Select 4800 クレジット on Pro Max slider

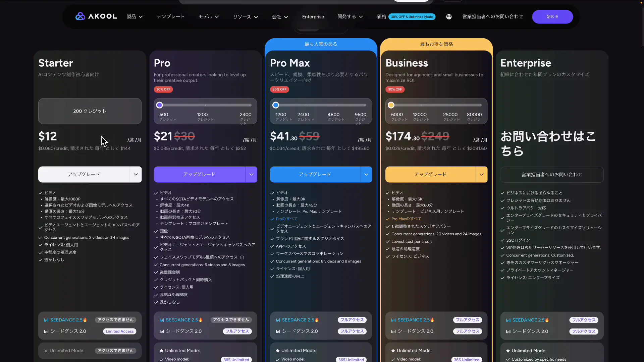click(336, 116)
